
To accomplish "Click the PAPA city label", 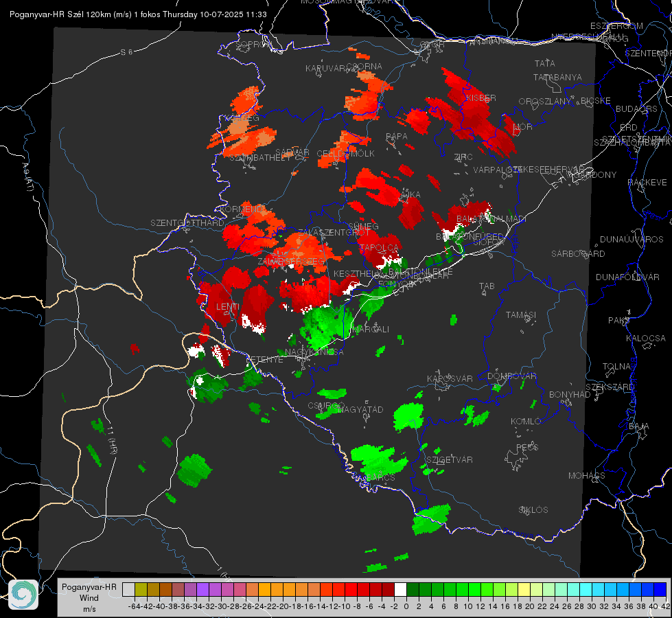I will click(397, 137).
